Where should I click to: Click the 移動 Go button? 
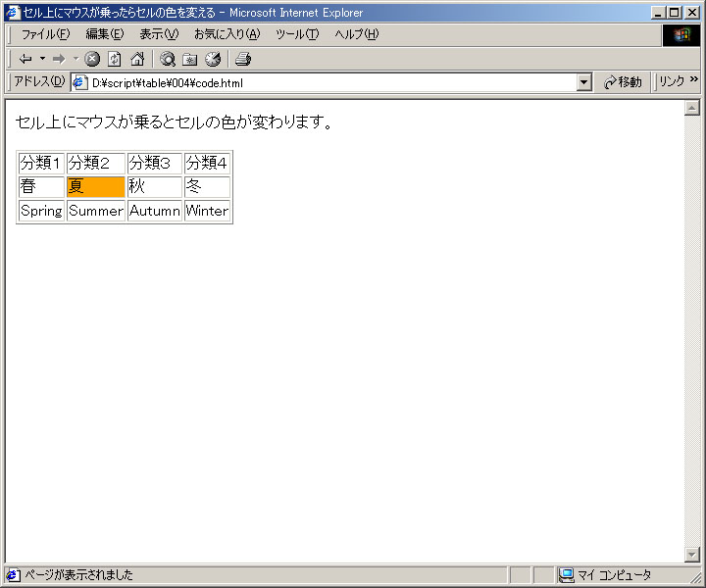pos(624,82)
